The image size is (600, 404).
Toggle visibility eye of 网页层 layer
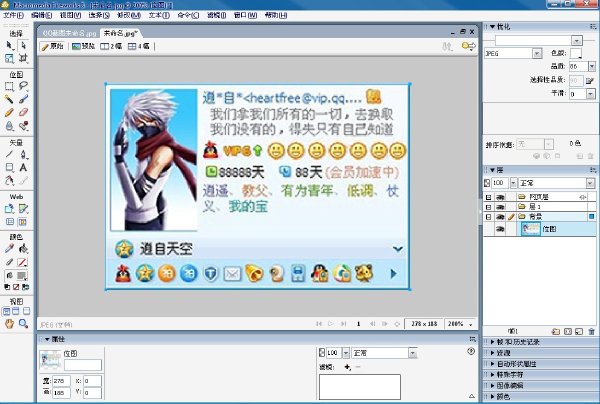[x=500, y=197]
